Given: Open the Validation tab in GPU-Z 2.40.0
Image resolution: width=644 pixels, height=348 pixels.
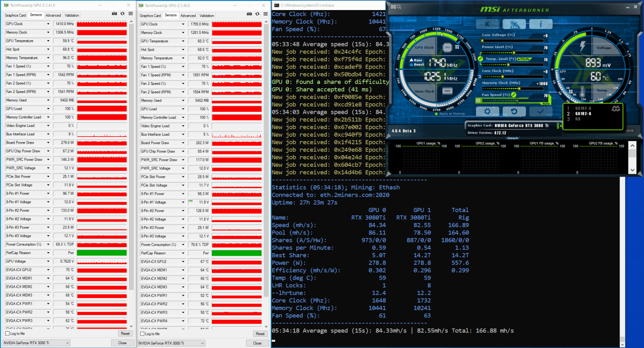Looking at the screenshot, I should coord(207,15).
